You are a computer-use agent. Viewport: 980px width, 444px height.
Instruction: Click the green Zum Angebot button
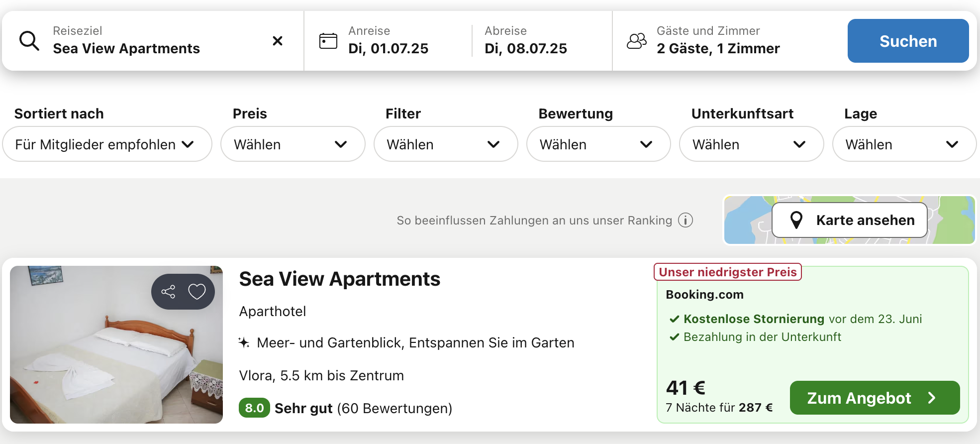875,398
